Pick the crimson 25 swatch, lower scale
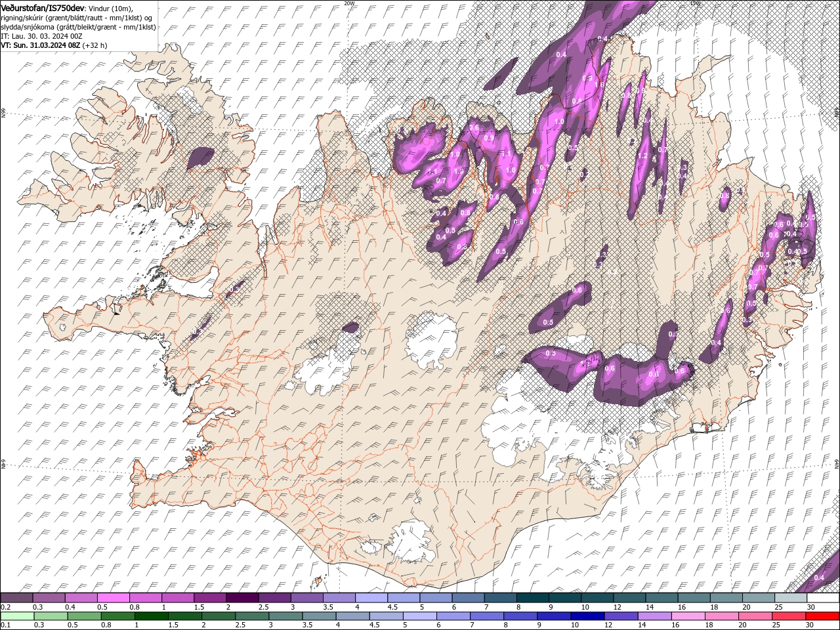The width and height of the screenshot is (840, 630). 787,616
